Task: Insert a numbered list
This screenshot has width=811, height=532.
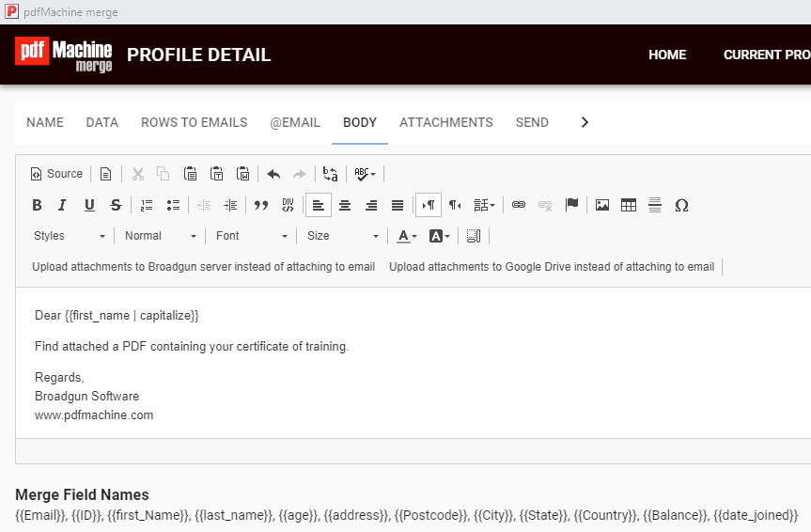Action: [147, 205]
